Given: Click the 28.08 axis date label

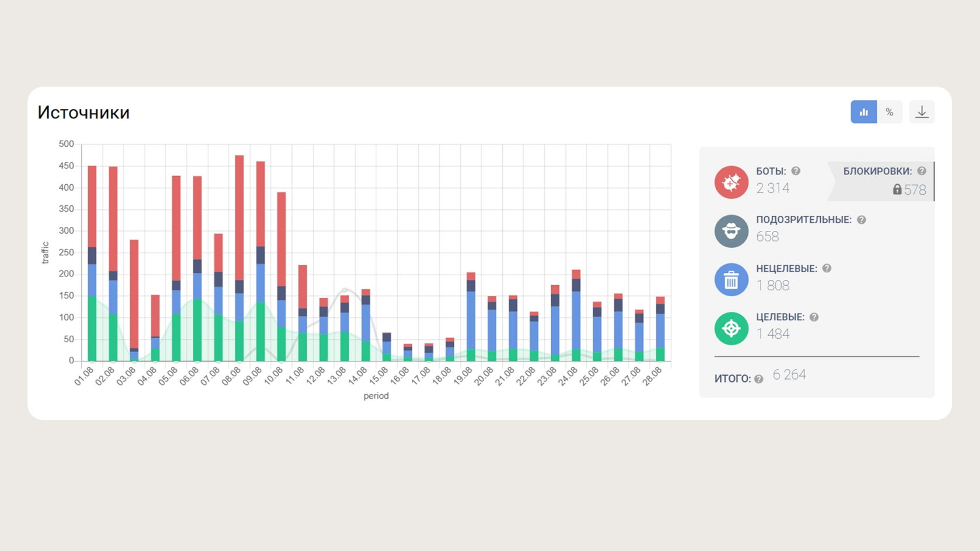Looking at the screenshot, I should pyautogui.click(x=652, y=376).
